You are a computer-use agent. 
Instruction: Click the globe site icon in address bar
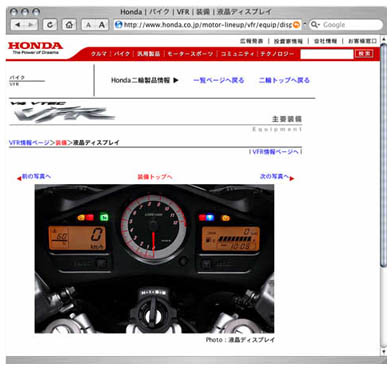pyautogui.click(x=118, y=25)
